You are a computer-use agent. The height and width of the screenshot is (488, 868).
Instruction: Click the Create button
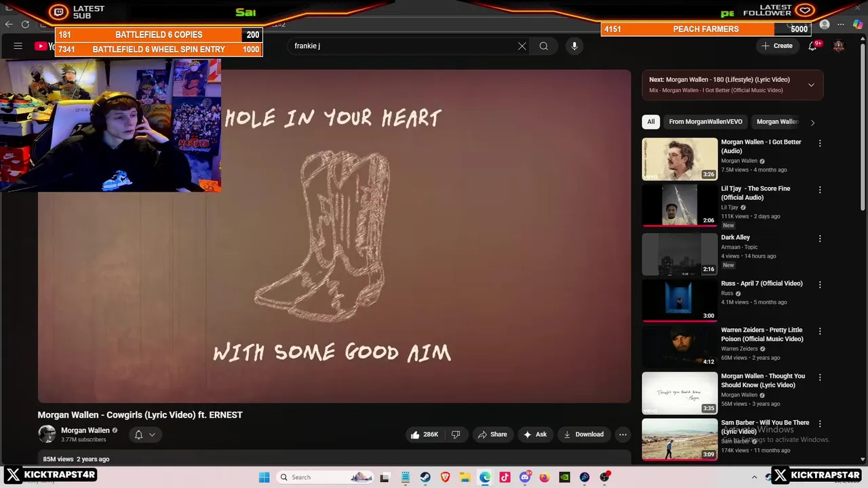(x=777, y=46)
